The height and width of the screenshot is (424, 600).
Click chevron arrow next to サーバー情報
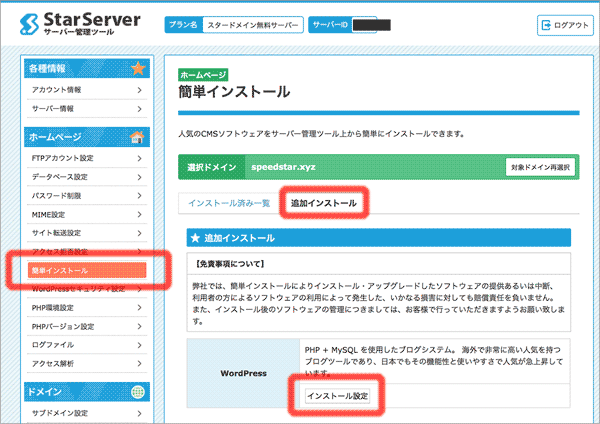click(140, 109)
